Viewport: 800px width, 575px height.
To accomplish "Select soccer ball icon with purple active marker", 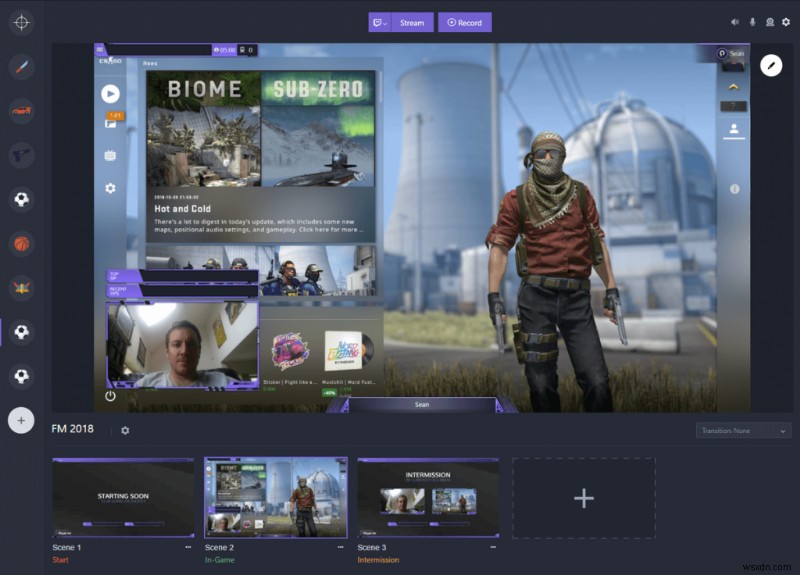I will pyautogui.click(x=21, y=332).
